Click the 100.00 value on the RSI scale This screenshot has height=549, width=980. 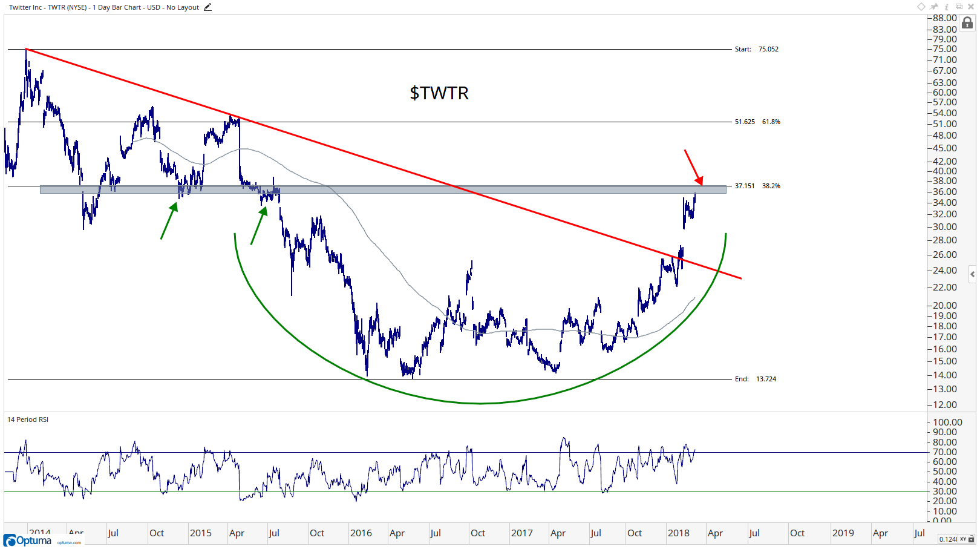[x=947, y=422]
